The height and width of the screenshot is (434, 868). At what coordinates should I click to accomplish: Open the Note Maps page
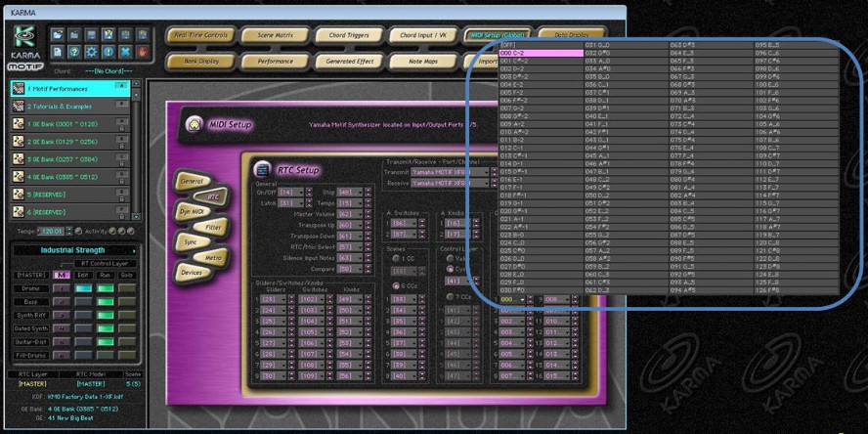(423, 62)
